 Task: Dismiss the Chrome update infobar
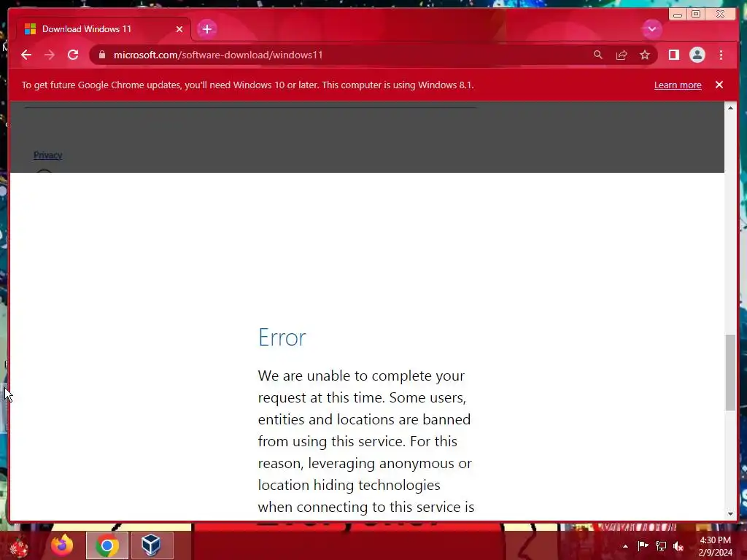point(719,85)
